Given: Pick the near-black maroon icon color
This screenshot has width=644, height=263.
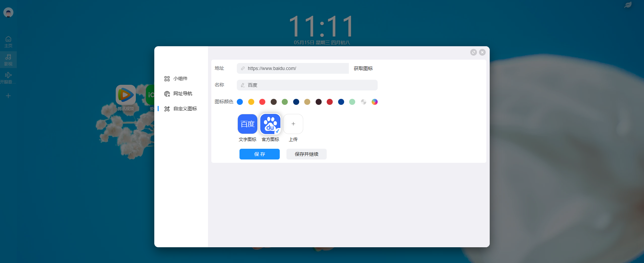Looking at the screenshot, I should tap(319, 102).
